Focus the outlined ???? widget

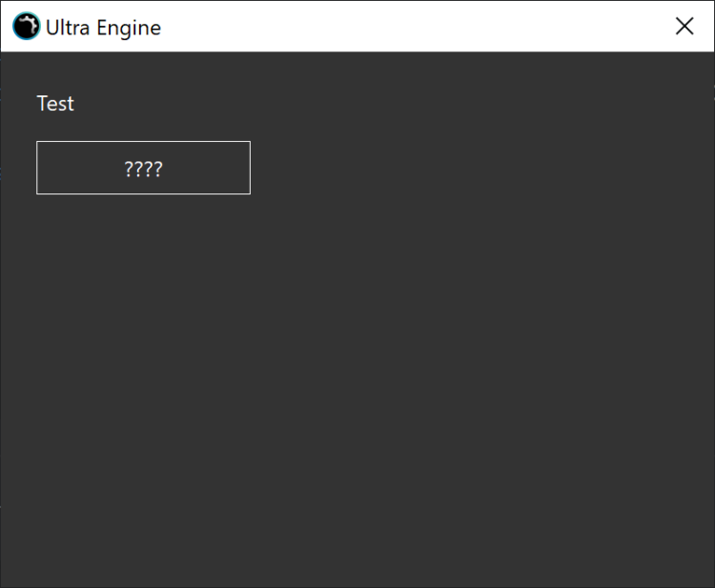[x=143, y=169]
